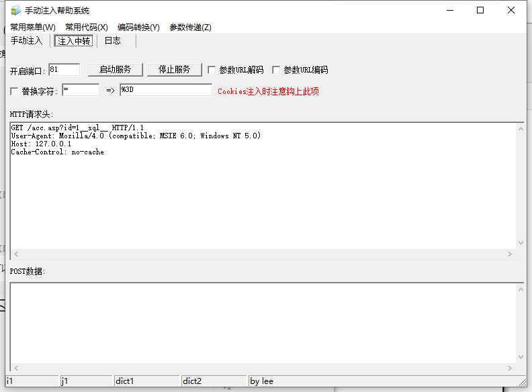532x392 pixels.
Task: Open the 常用代码(X) menu
Action: pos(87,27)
